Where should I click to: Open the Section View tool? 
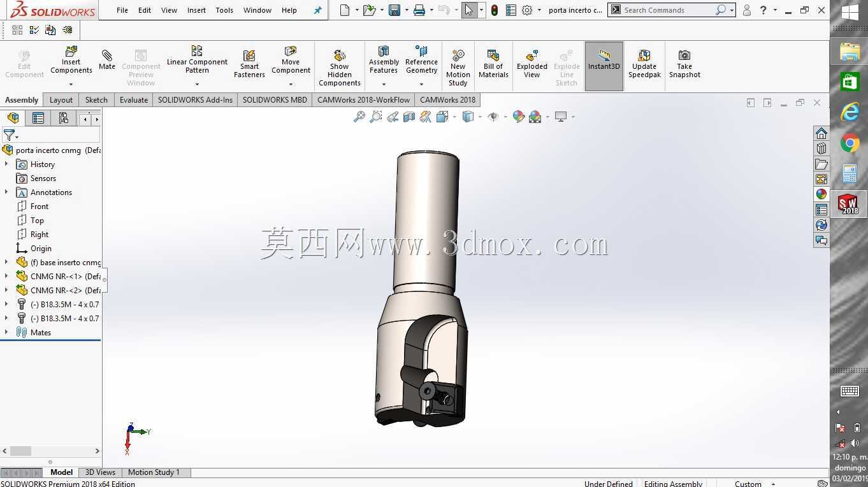tap(409, 117)
